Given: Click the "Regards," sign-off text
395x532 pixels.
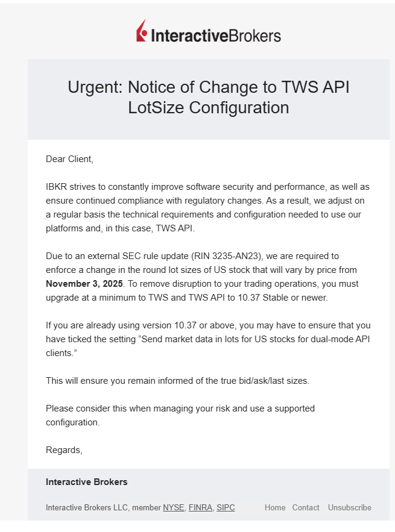Looking at the screenshot, I should [64, 449].
